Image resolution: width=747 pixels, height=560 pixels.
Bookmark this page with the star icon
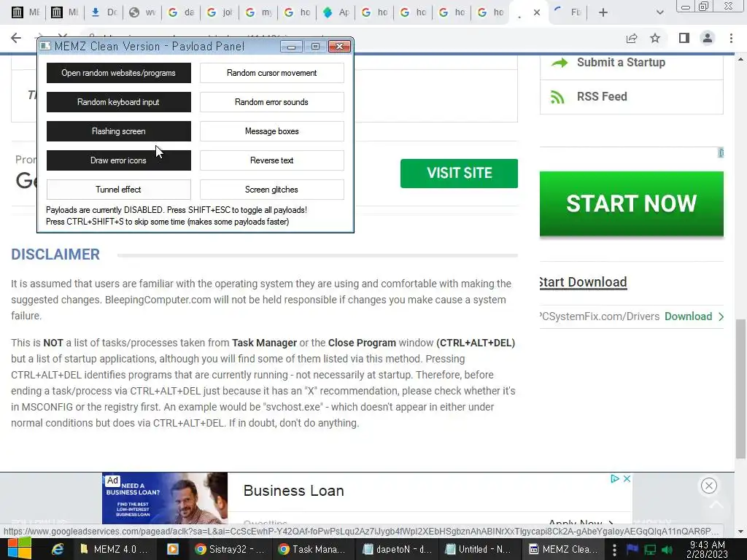tap(655, 38)
